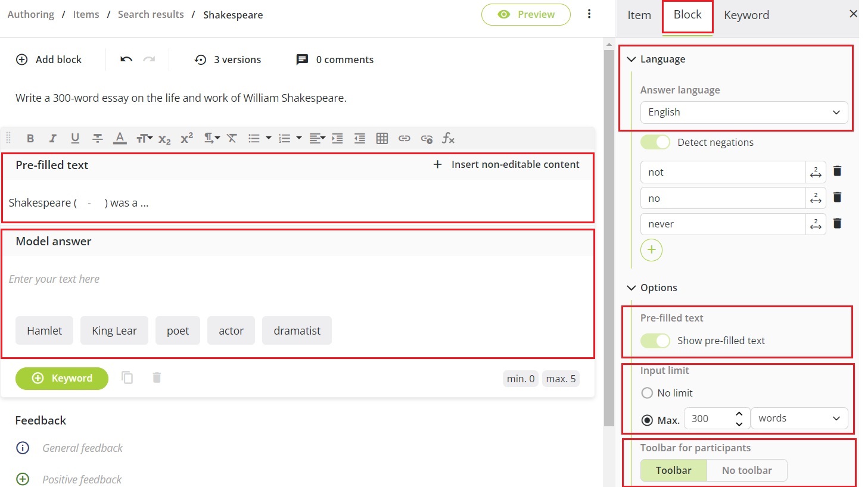Select the Max. input limit radio
This screenshot has width=868, height=487.
[647, 420]
